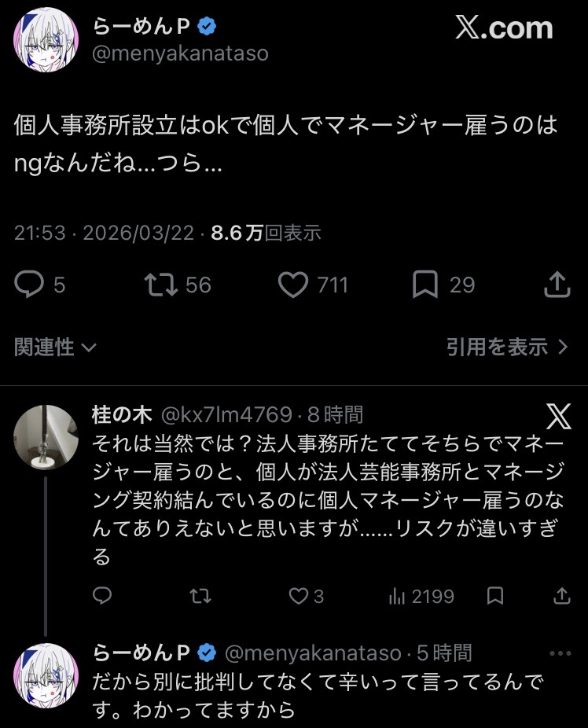This screenshot has height=728, width=588.
Task: Open more options on らーめんP's reply
Action: point(560,653)
